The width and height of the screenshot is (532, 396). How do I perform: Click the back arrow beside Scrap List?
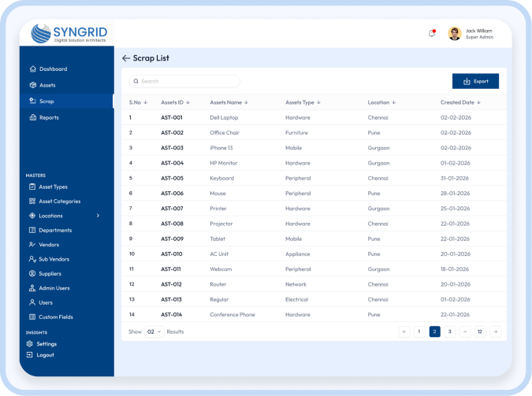(x=125, y=58)
